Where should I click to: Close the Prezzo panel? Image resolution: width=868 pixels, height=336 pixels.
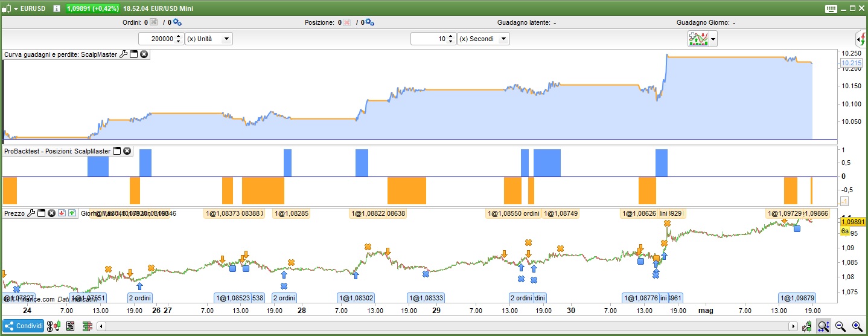pos(52,213)
